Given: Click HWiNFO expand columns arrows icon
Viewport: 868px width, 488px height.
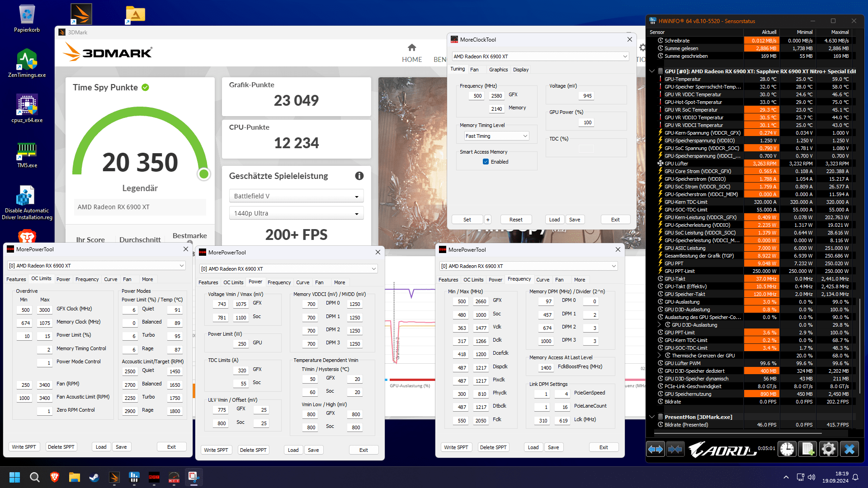Looking at the screenshot, I should point(655,449).
